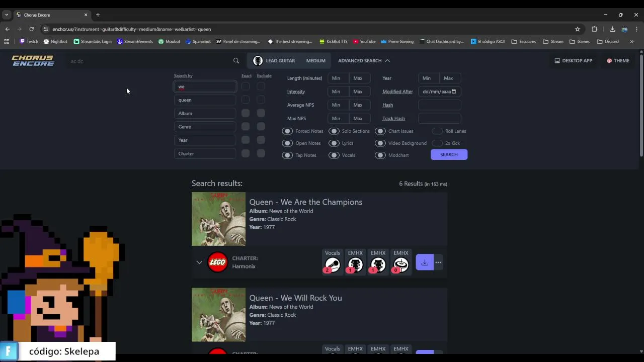Open a new browser tab
Image resolution: width=644 pixels, height=362 pixels.
98,15
